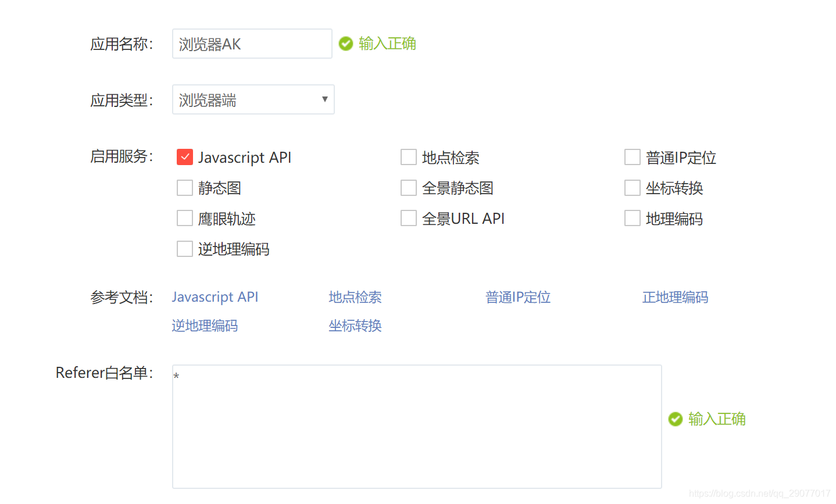This screenshot has width=836, height=504.
Task: Click 输入正确 text next to whitelist box
Action: (x=717, y=419)
